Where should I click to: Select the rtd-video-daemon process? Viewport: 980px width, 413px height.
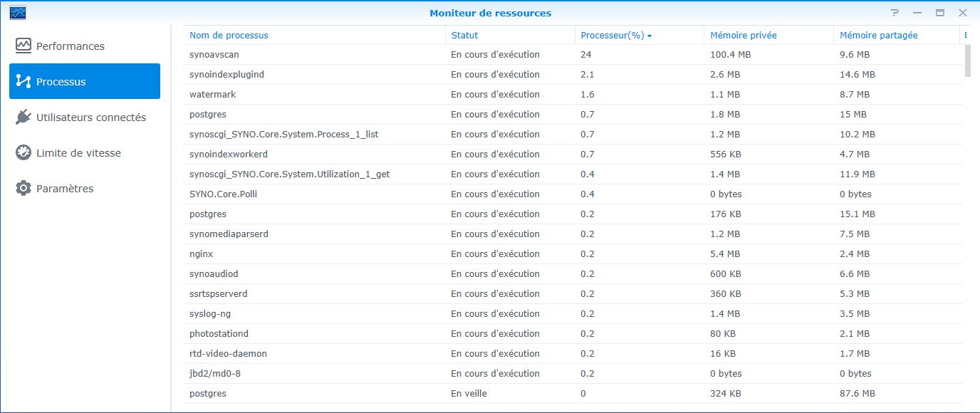click(x=573, y=353)
